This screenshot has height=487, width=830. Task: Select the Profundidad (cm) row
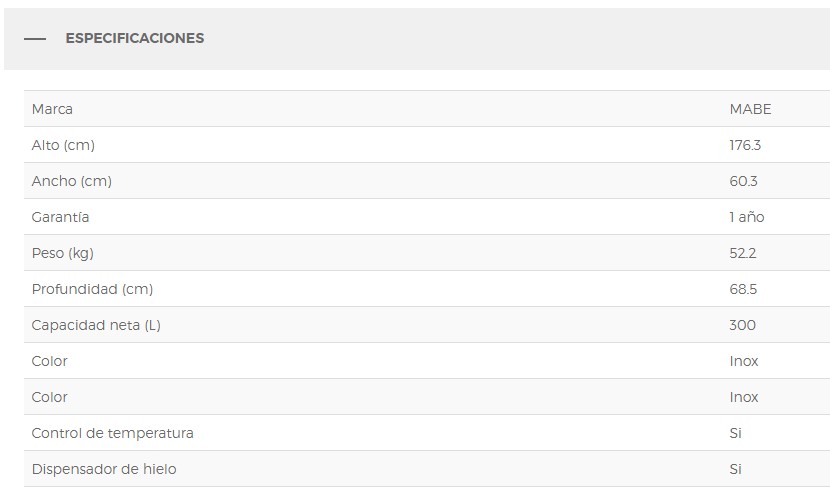(x=427, y=288)
